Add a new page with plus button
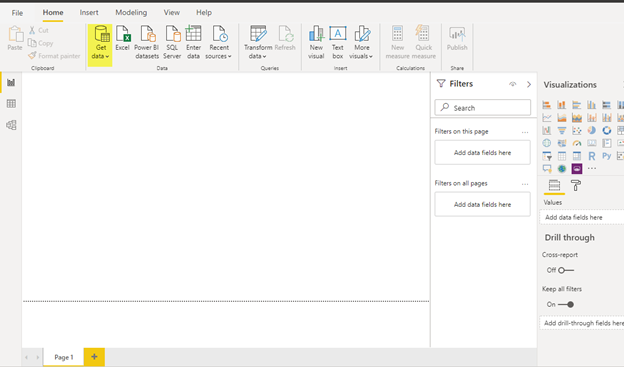This screenshot has width=624, height=367. tap(94, 357)
